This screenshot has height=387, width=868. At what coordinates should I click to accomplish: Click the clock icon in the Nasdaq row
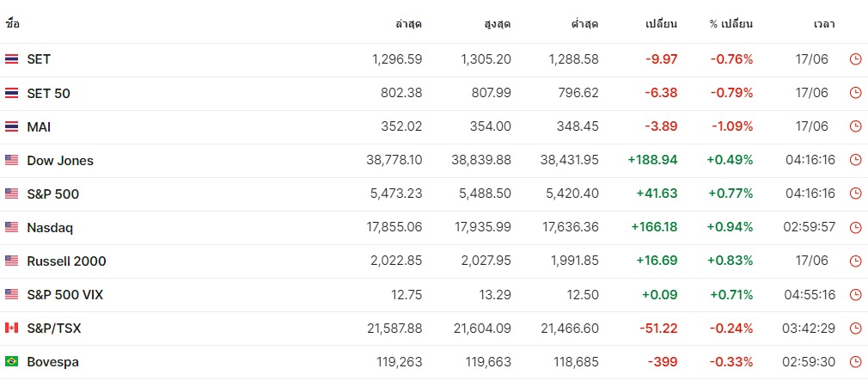tap(855, 227)
